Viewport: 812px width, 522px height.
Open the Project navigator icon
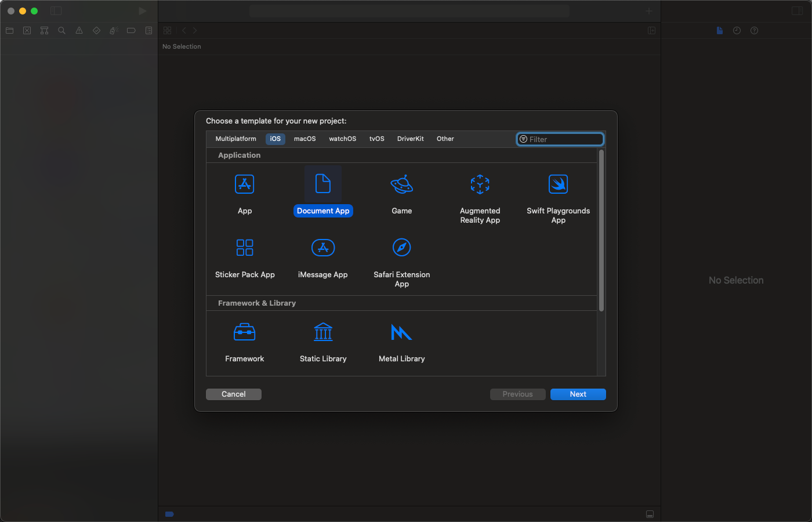[9, 30]
